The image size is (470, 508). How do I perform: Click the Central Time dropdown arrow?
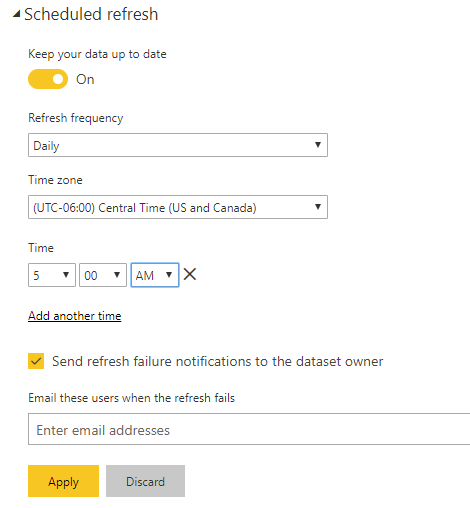point(318,207)
